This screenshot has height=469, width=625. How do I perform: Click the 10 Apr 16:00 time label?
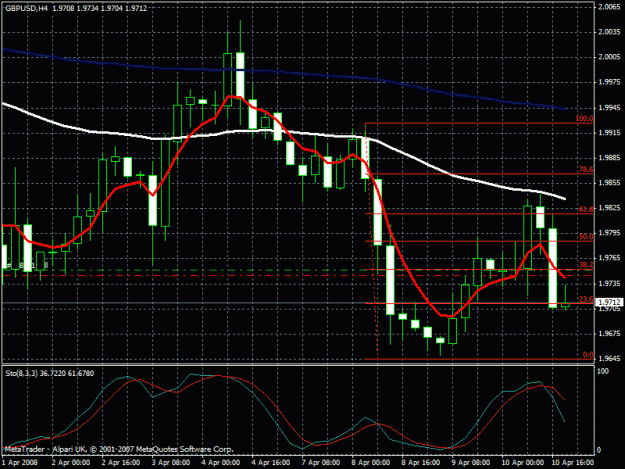[x=573, y=463]
